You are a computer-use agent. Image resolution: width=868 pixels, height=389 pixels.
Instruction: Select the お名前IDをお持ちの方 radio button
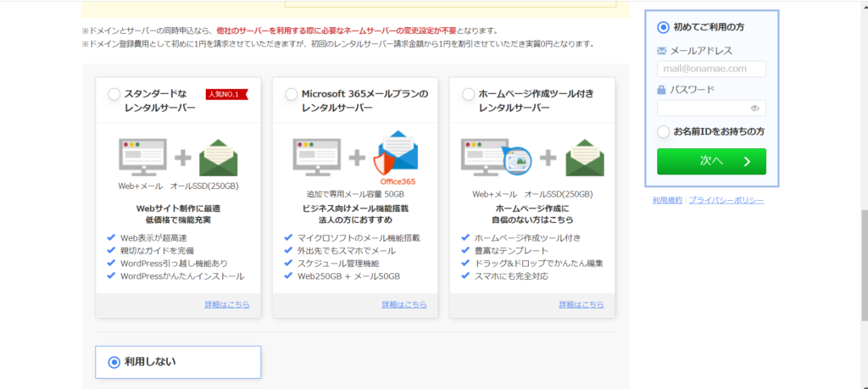coord(663,131)
